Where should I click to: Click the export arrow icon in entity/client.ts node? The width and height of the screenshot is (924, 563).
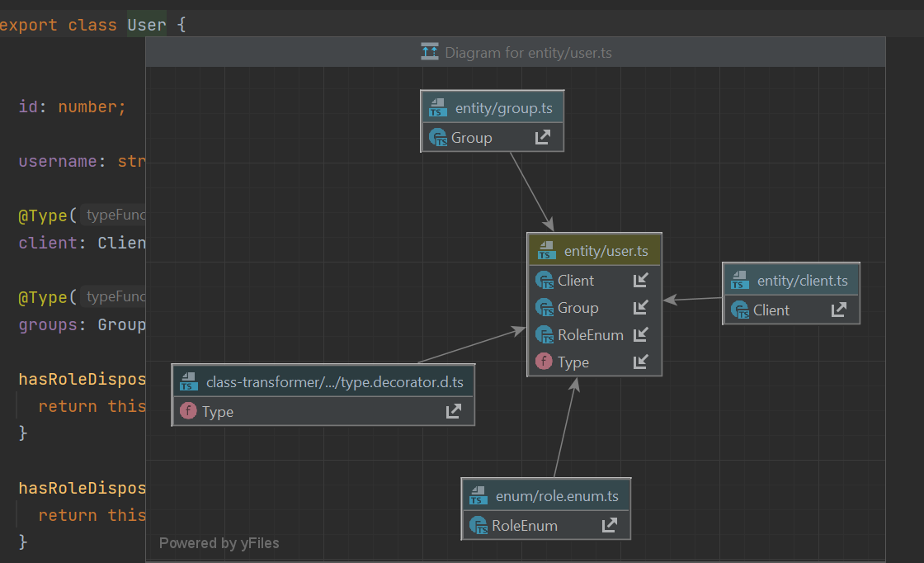click(x=838, y=310)
